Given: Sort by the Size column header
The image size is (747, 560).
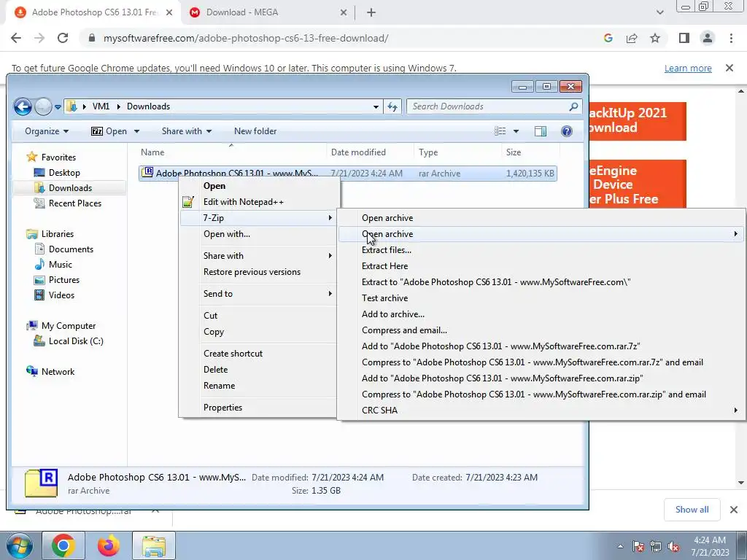Looking at the screenshot, I should pyautogui.click(x=530, y=152).
